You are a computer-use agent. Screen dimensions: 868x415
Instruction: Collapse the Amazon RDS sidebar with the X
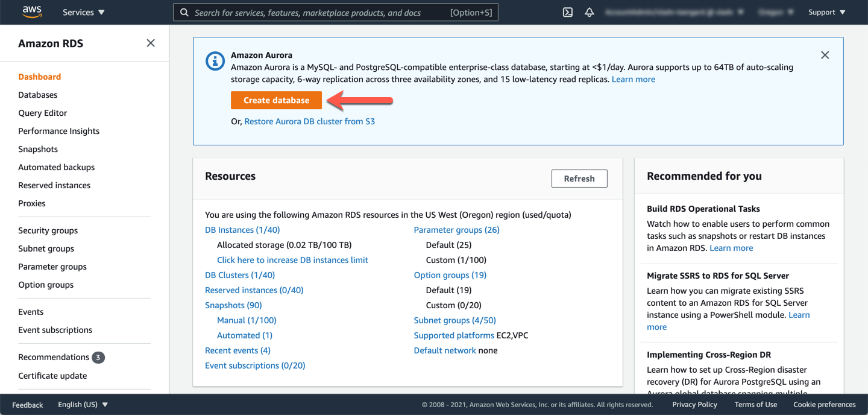point(151,43)
